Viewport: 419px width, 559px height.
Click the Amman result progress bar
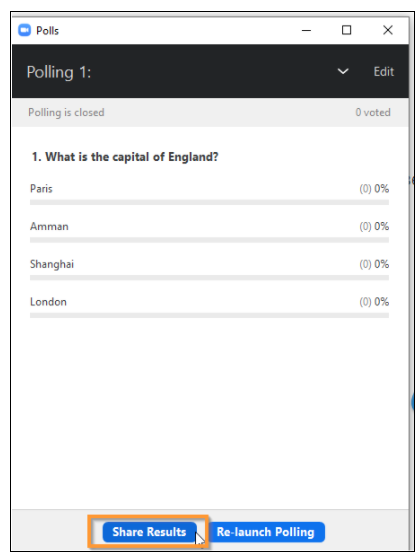(209, 240)
